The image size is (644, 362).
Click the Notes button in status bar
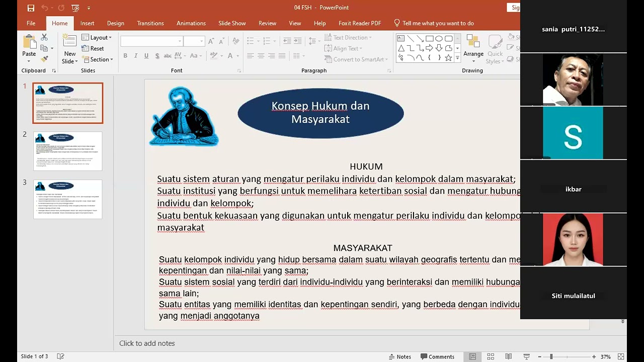click(x=400, y=356)
